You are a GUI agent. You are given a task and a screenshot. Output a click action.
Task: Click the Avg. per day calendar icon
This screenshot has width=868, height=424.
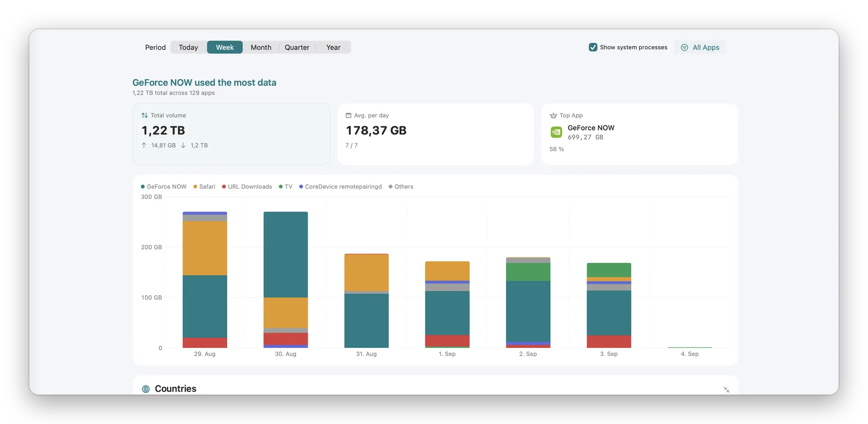click(348, 115)
